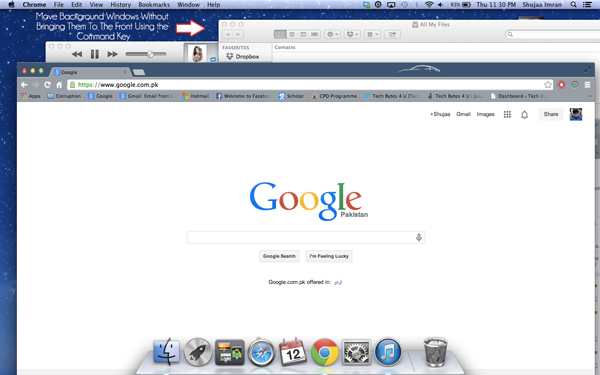Click the Google Search button
The width and height of the screenshot is (600, 375).
pyautogui.click(x=279, y=256)
